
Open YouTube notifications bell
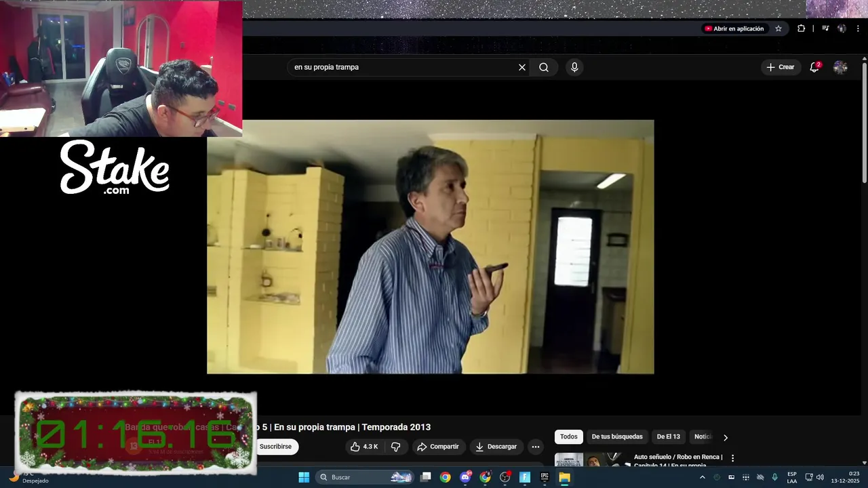[814, 67]
